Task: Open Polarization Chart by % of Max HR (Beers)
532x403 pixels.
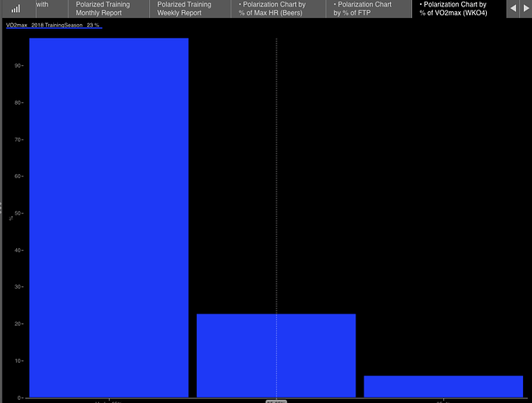Action: [279, 9]
